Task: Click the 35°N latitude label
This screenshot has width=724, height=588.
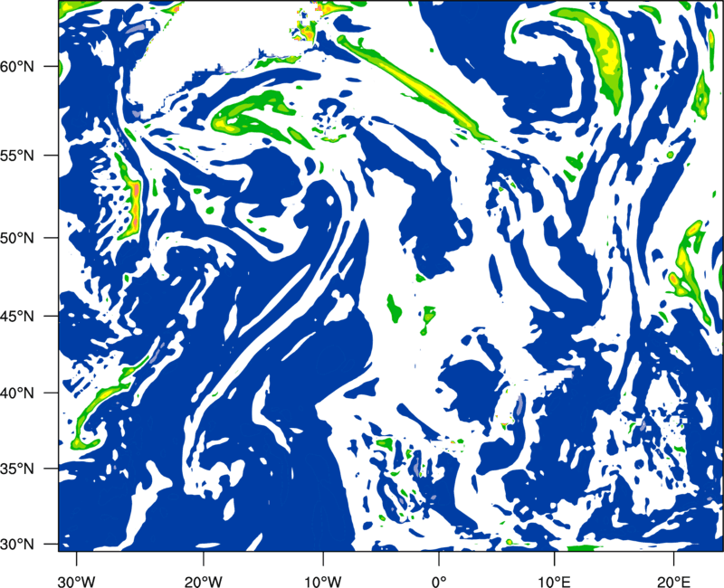Action: click(x=17, y=469)
